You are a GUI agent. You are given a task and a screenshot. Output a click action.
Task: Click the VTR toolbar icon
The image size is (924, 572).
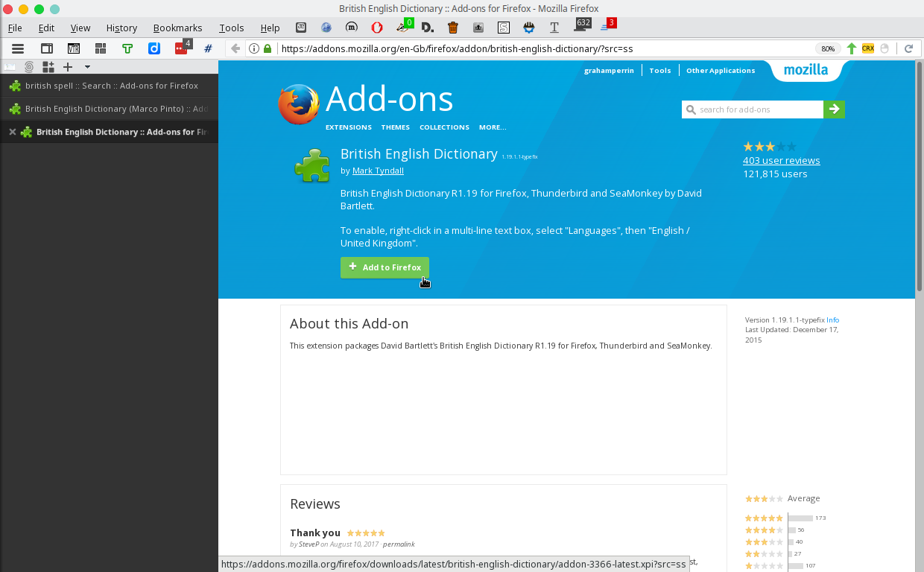pos(74,48)
